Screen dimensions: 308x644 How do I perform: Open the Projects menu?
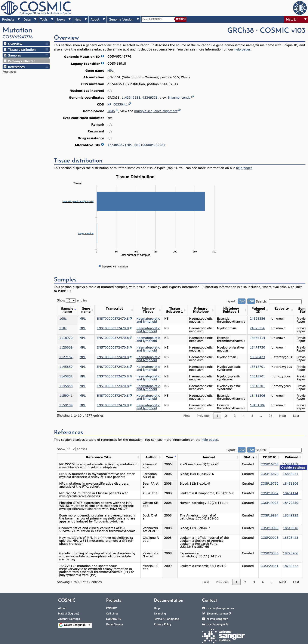[x=11, y=19]
